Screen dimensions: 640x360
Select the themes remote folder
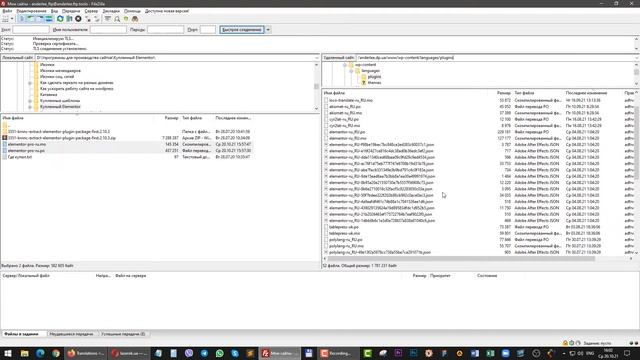374,83
